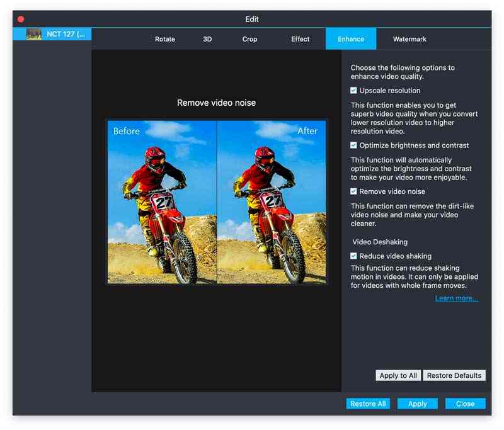Turn off Reduce video shaking checkbox
Screen dimensions: 504x430
pyautogui.click(x=354, y=256)
